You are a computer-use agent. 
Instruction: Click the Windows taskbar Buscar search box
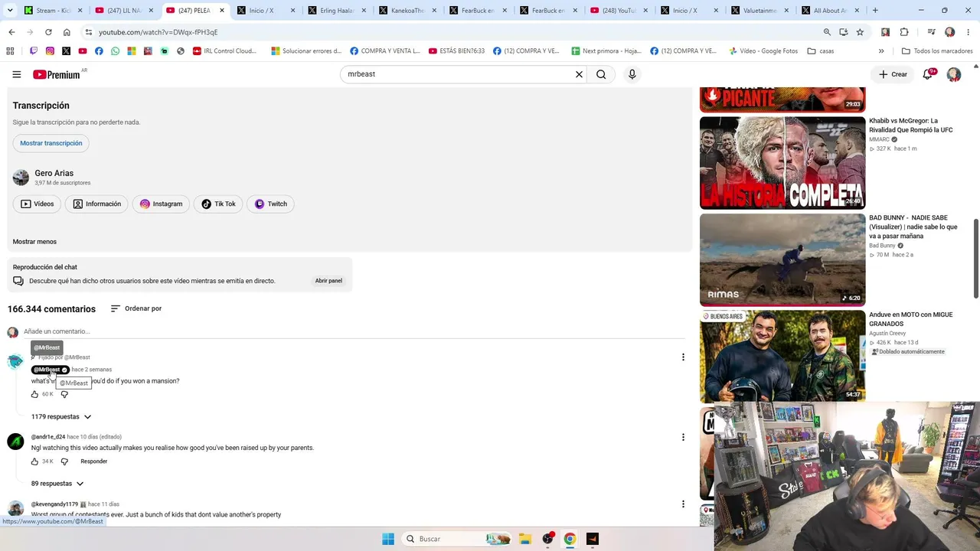click(x=457, y=539)
